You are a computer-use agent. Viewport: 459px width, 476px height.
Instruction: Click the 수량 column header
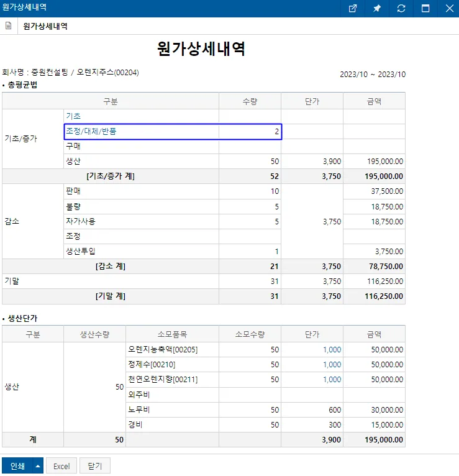[250, 101]
